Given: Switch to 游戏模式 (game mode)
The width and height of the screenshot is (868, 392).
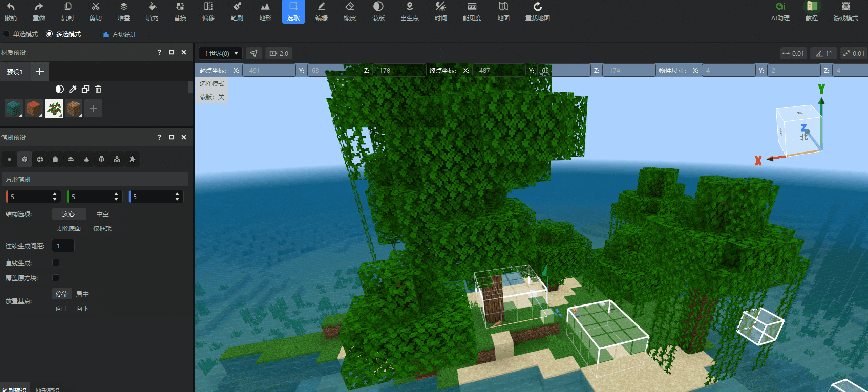Looking at the screenshot, I should [846, 11].
